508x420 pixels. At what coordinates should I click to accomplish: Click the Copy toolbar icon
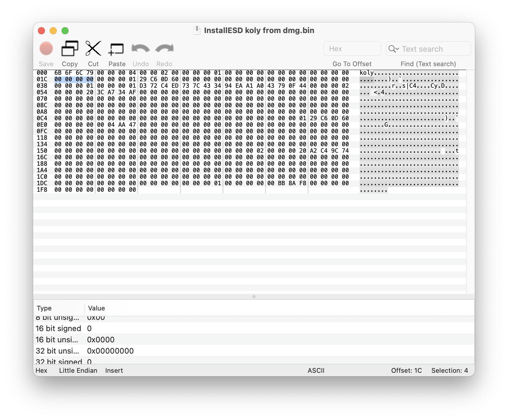70,48
